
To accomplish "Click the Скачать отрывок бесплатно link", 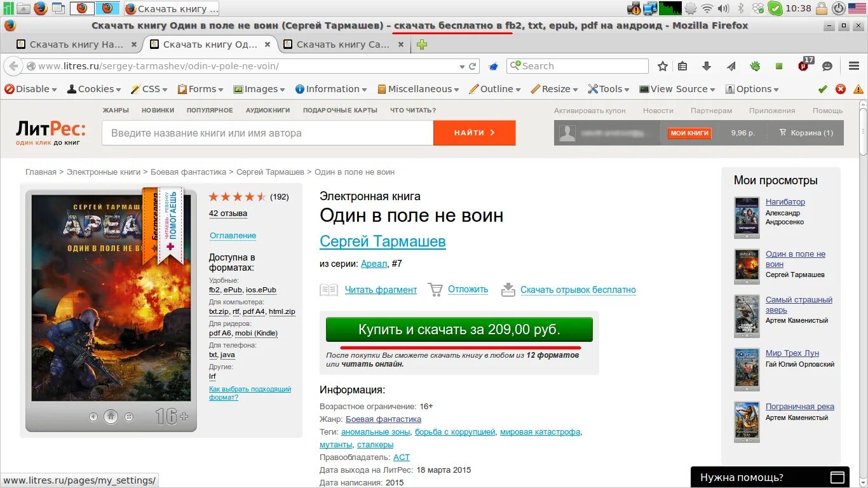I will coord(578,290).
